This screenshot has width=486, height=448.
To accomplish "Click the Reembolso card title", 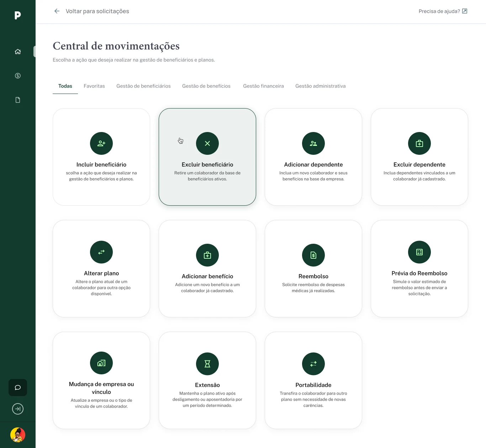I will 313,276.
